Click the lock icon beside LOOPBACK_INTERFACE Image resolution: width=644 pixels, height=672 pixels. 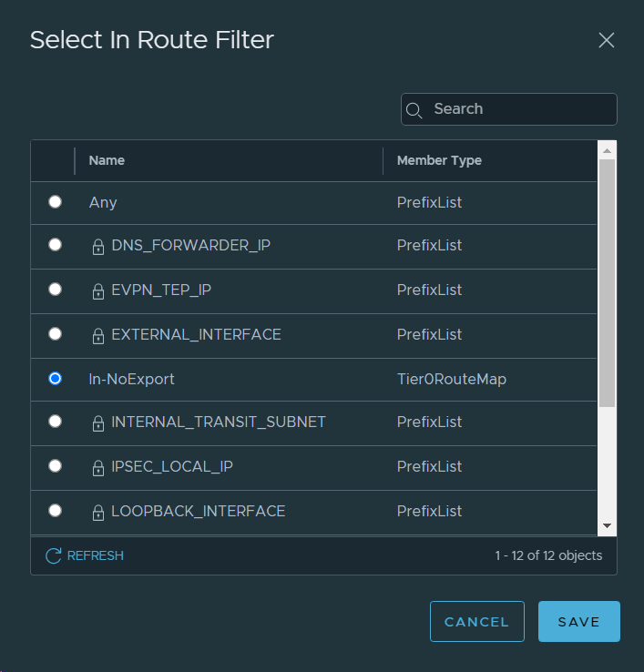pyautogui.click(x=98, y=513)
